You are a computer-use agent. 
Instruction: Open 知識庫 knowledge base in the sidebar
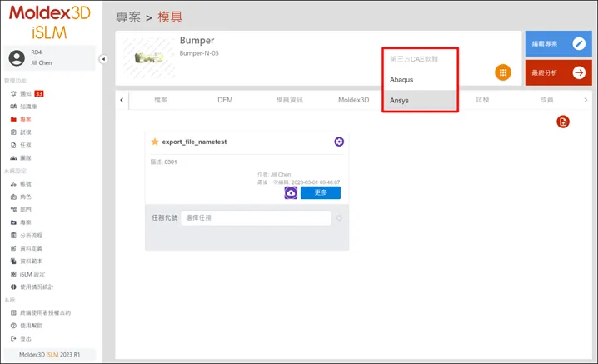(x=23, y=107)
